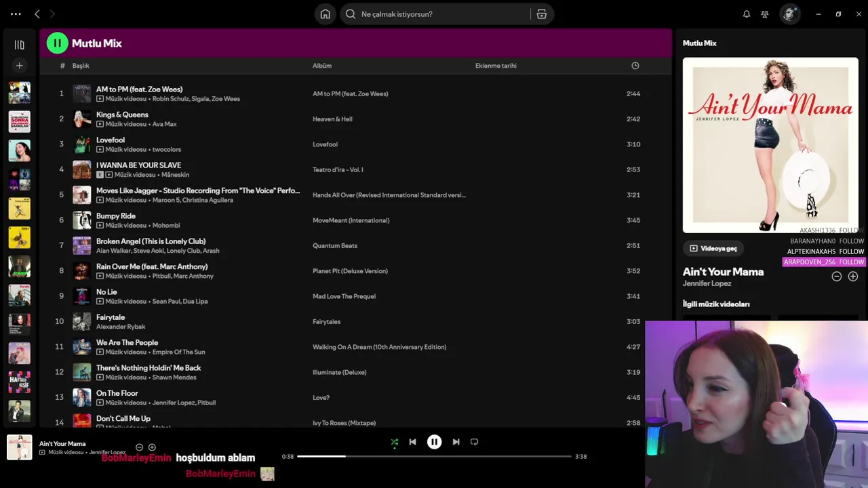Click the 'İlgili müzik videoları' heading
Viewport: 868px width, 488px height.
click(x=716, y=304)
